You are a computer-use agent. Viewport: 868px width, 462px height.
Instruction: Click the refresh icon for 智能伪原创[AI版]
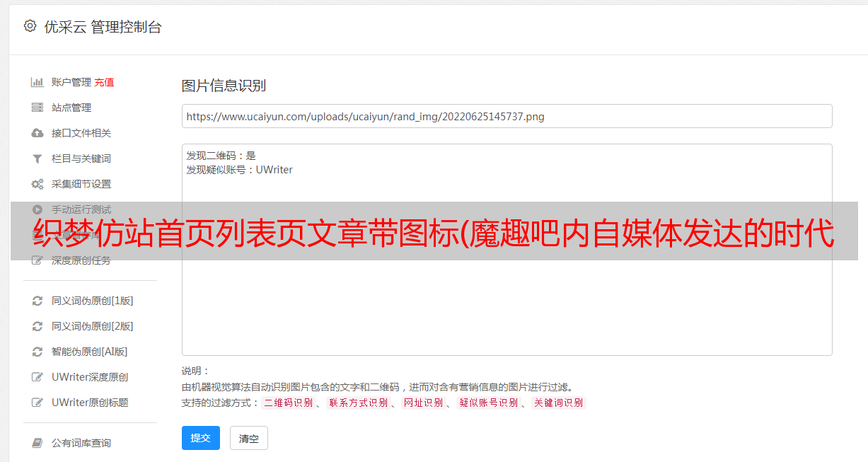point(37,352)
